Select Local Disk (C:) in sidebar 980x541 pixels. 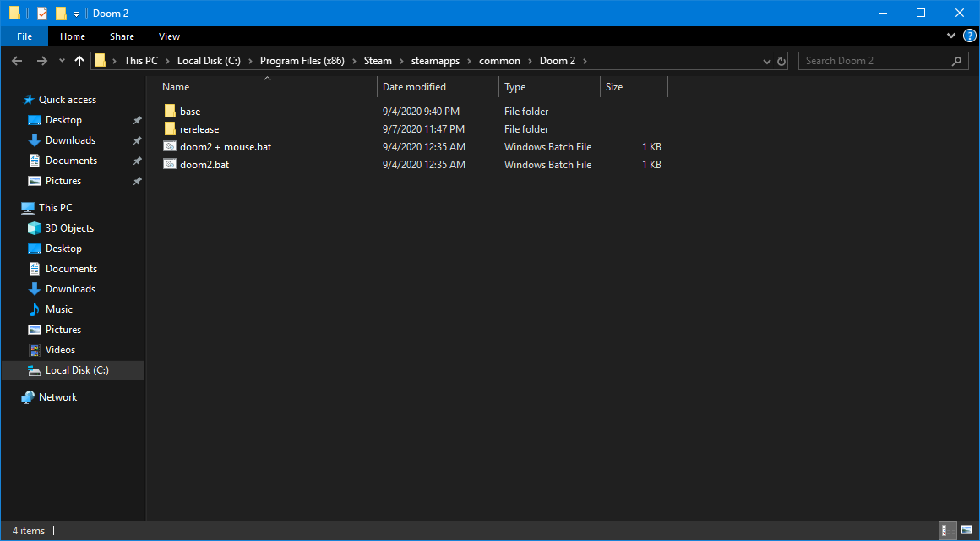pyautogui.click(x=73, y=370)
